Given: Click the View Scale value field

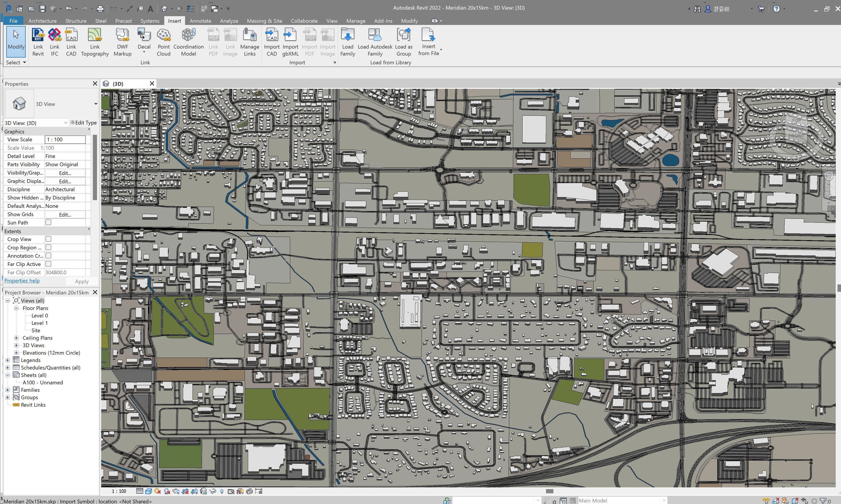Looking at the screenshot, I should point(65,140).
